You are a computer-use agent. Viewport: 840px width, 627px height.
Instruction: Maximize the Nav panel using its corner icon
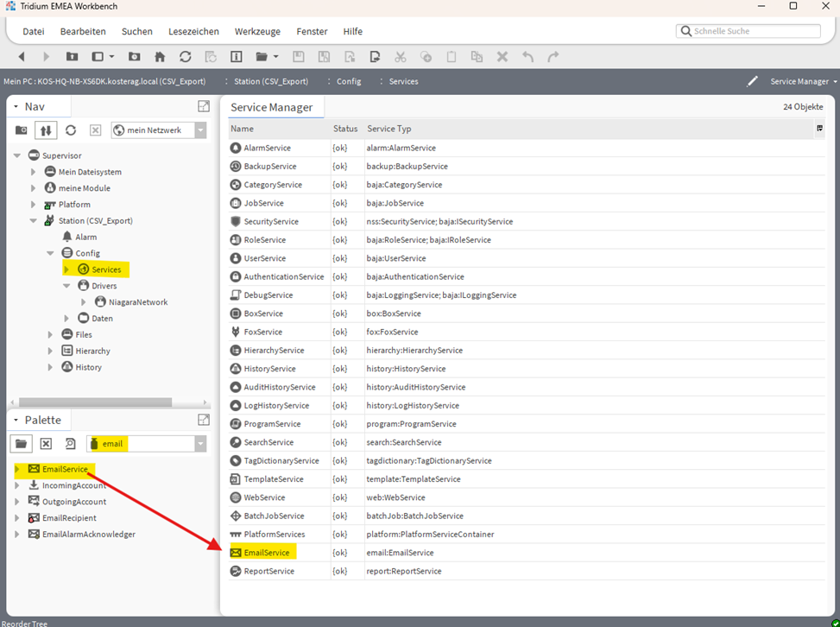tap(204, 106)
